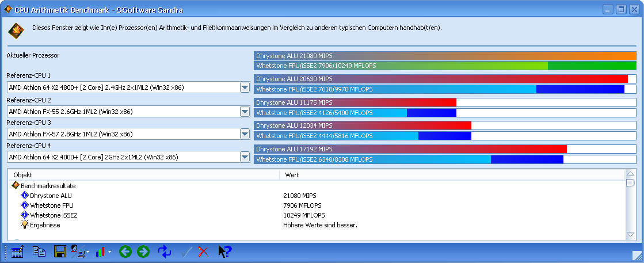Click the grayed checkmark OK icon
The height and width of the screenshot is (263, 644).
[185, 251]
